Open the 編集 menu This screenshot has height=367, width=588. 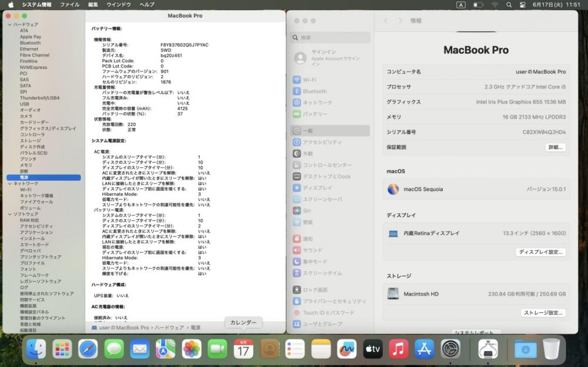pos(93,5)
